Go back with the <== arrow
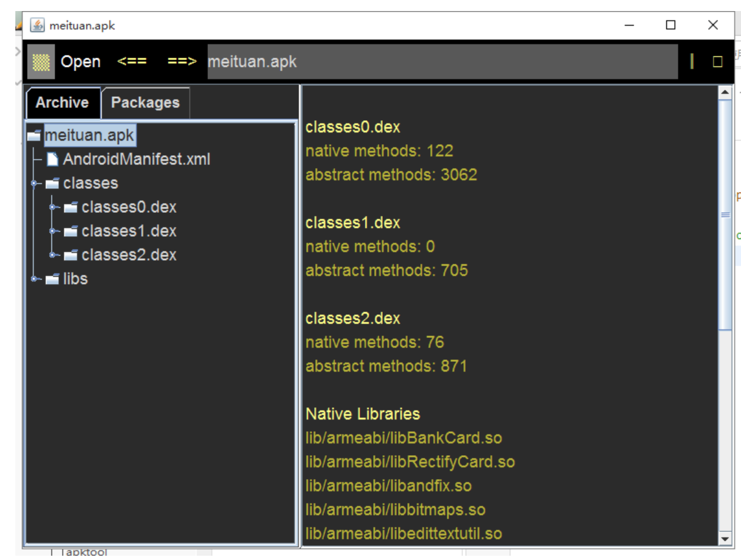 pyautogui.click(x=132, y=61)
